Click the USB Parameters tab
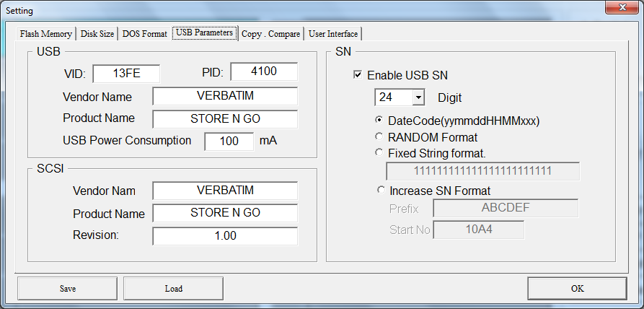This screenshot has width=644, height=309. 205,33
